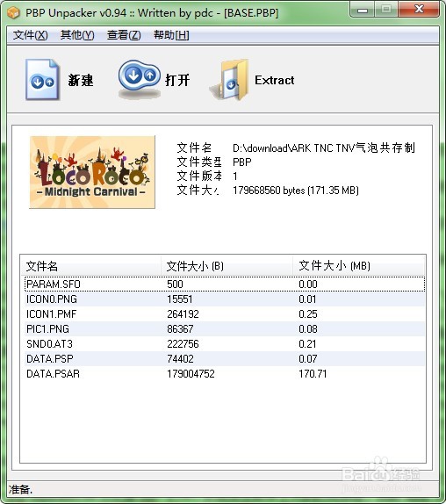Screen dimensions: 446x504
Task: Minimize the PBP Unpacker window
Action: [363, 11]
